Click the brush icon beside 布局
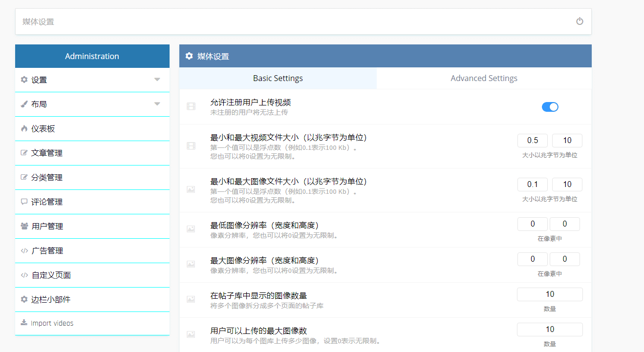 click(24, 104)
